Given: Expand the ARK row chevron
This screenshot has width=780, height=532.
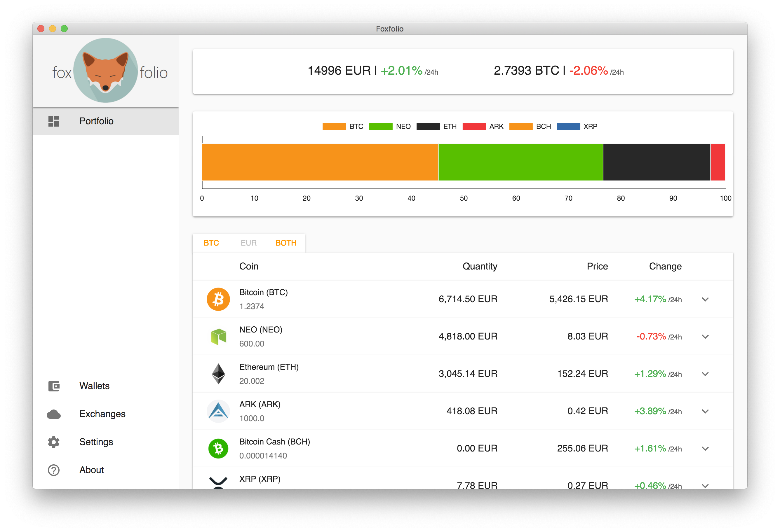Looking at the screenshot, I should click(705, 411).
